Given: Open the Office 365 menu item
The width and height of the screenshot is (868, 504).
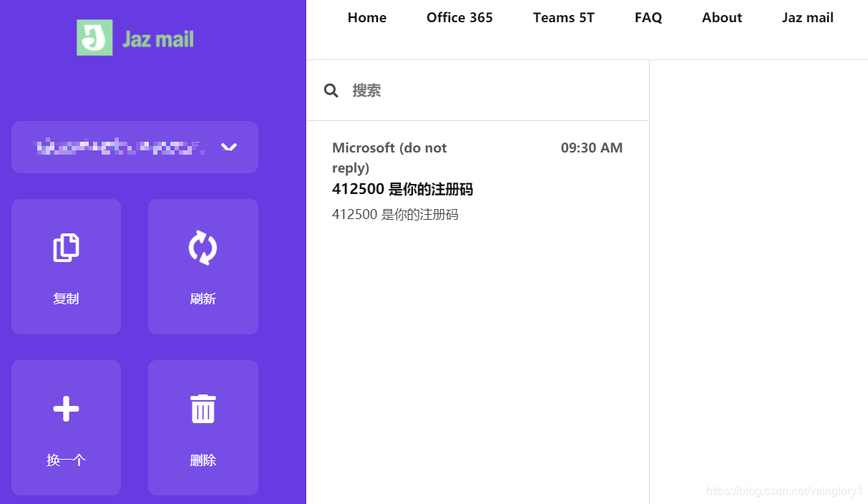Looking at the screenshot, I should point(459,18).
